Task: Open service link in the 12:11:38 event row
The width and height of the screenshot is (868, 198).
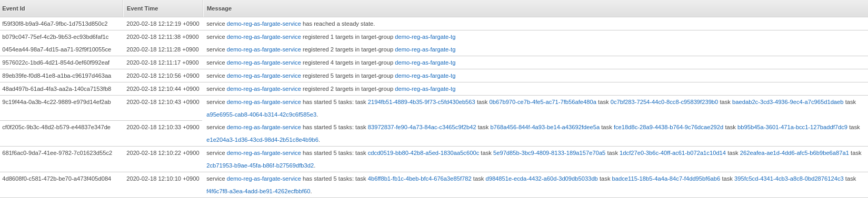Action: pos(264,37)
